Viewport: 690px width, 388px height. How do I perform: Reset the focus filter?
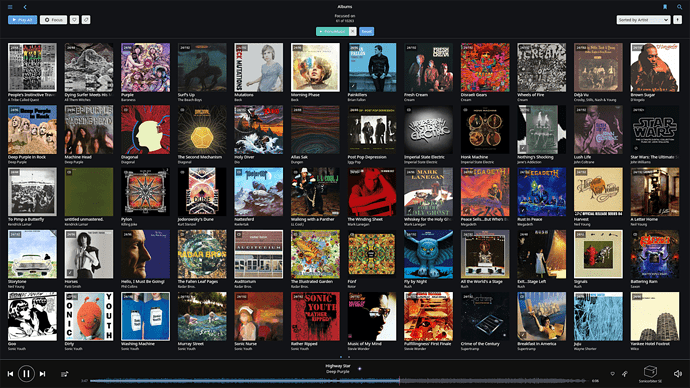point(367,31)
